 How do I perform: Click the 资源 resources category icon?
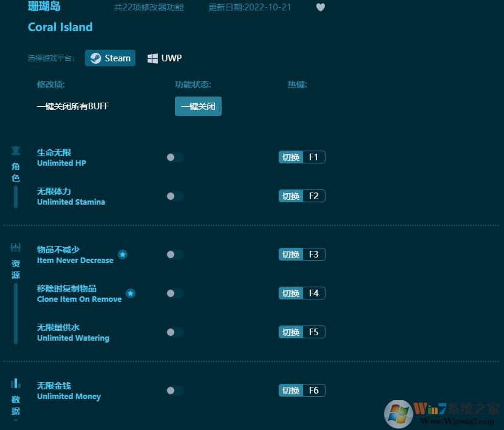[15, 247]
